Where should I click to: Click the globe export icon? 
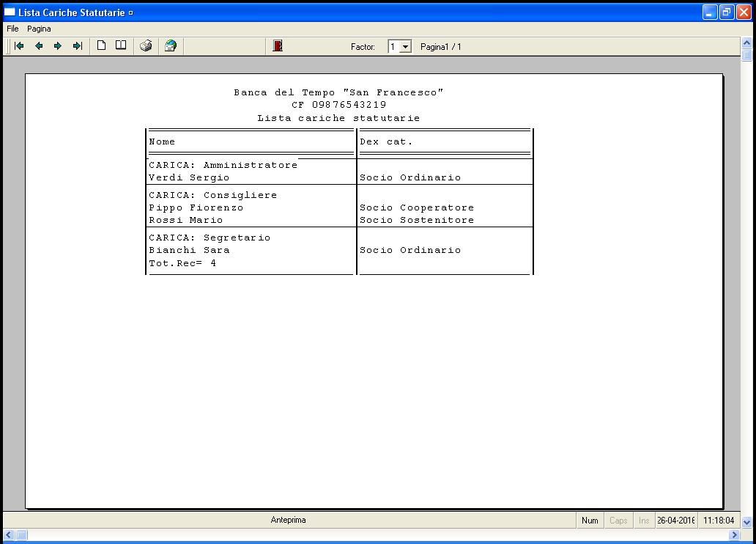point(171,46)
